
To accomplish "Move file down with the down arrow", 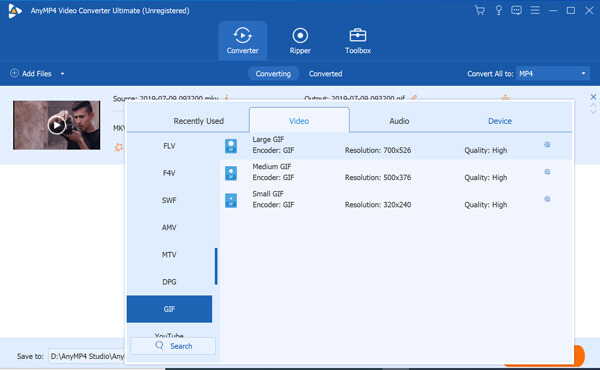I will coord(593,111).
